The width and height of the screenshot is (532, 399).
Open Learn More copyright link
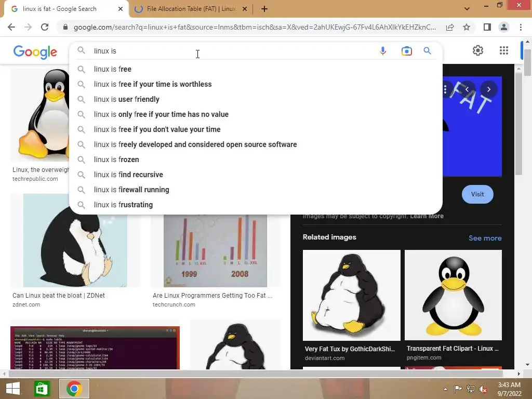[427, 216]
